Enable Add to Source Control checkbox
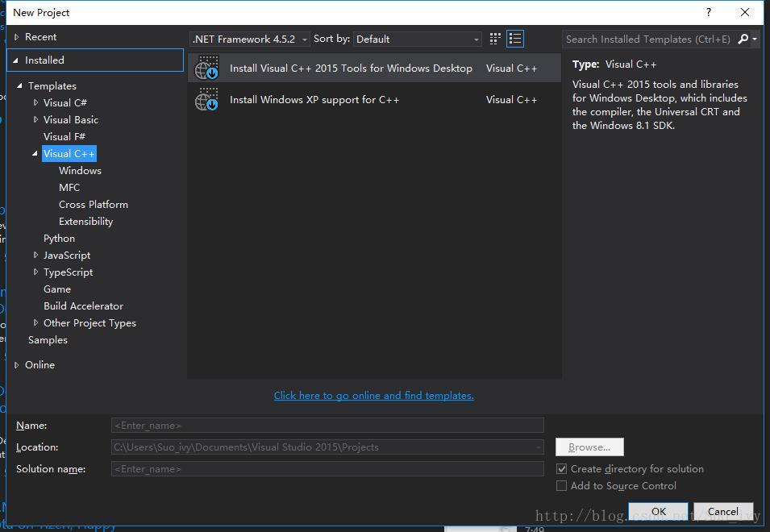The image size is (770, 532). 561,486
